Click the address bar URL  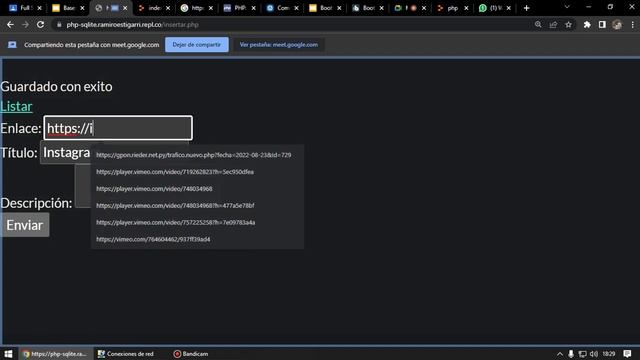click(133, 24)
